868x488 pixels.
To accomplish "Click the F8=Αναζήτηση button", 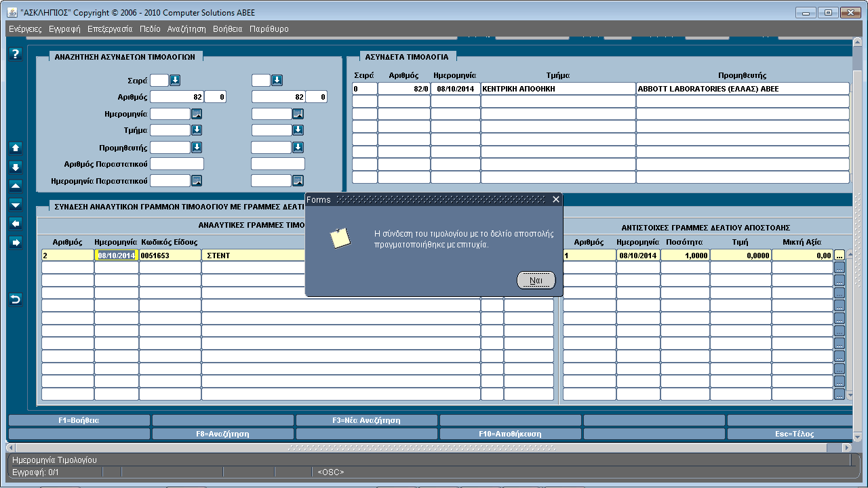I will click(222, 434).
